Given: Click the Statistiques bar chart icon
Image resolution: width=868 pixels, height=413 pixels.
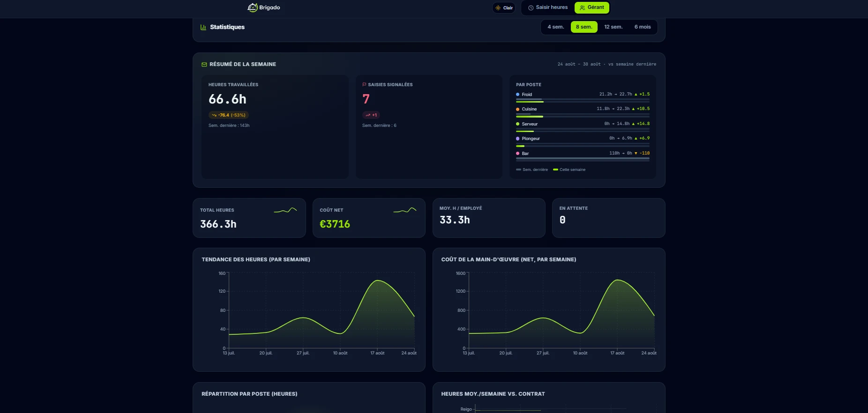Looking at the screenshot, I should coord(203,27).
